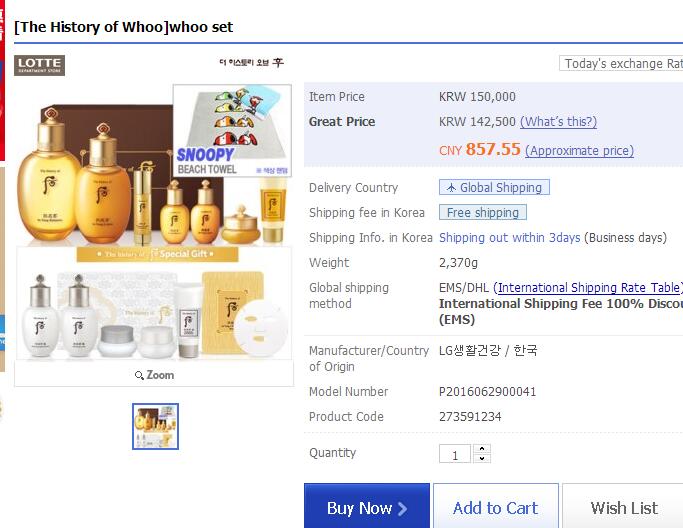Click the Special Gift banner on image

[158, 254]
